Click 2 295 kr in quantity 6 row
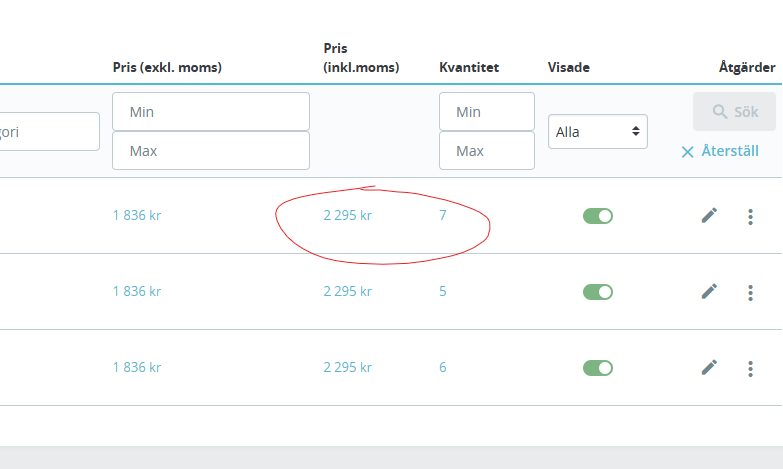This screenshot has height=469, width=783. click(348, 367)
